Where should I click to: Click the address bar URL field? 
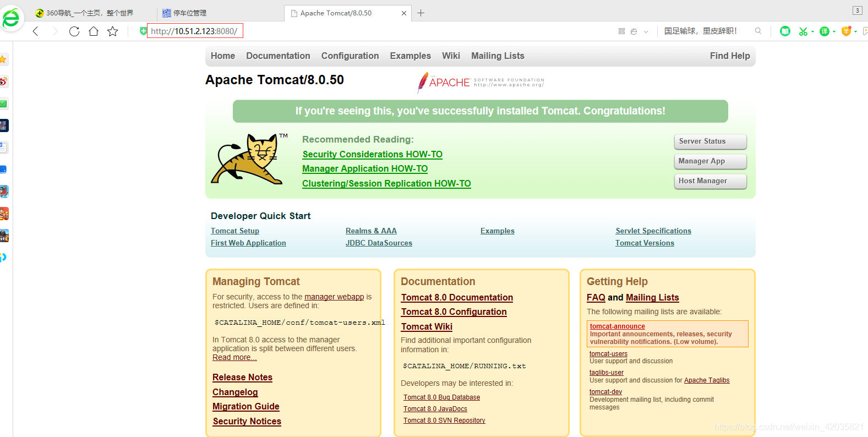pos(195,31)
